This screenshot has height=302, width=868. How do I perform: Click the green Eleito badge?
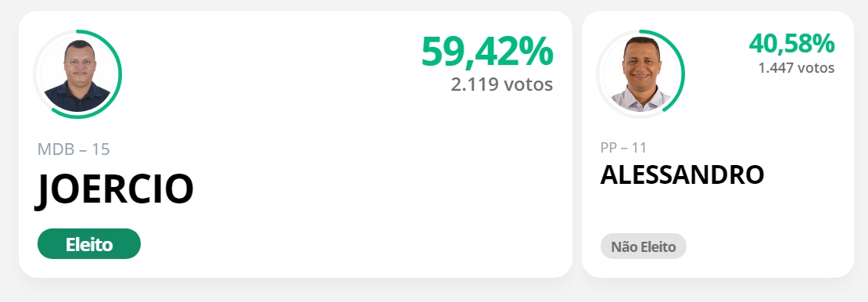[x=89, y=244]
